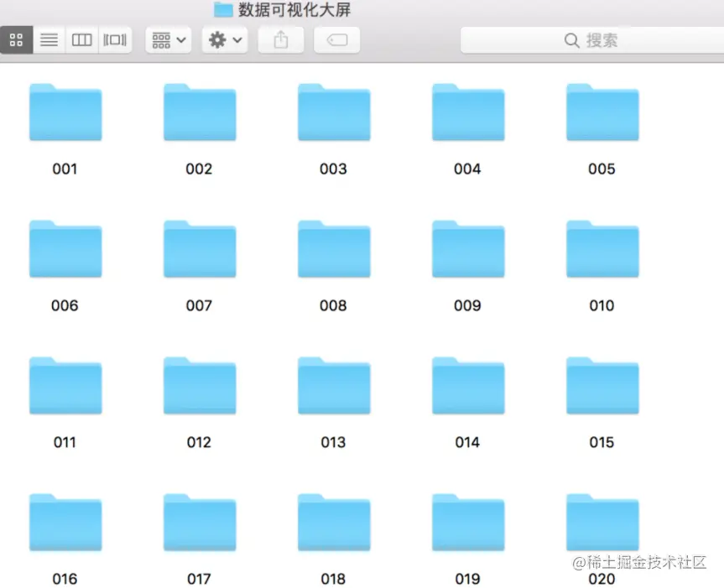724x588 pixels.
Task: Select folder icon 007
Action: point(200,249)
